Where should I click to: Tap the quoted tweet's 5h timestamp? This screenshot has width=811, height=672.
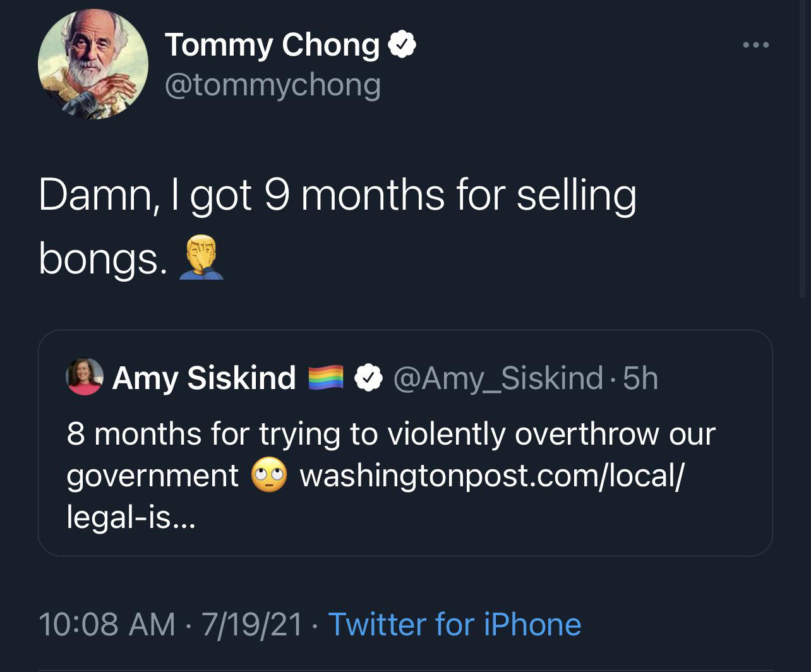pyautogui.click(x=640, y=378)
